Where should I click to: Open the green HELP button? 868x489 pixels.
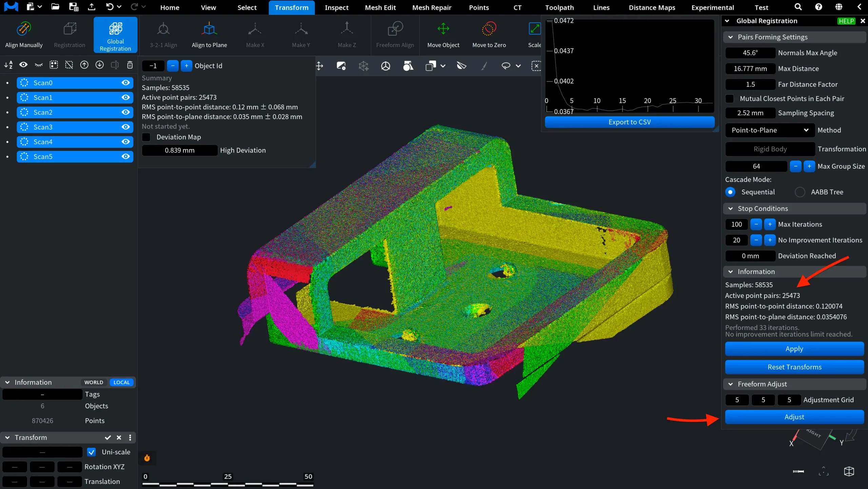click(x=846, y=21)
